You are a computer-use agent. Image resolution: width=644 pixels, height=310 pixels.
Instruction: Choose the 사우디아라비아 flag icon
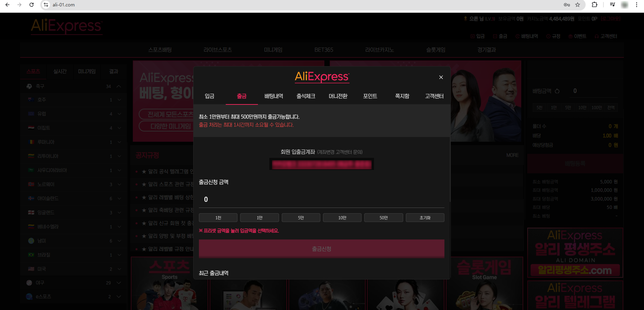pos(31,170)
